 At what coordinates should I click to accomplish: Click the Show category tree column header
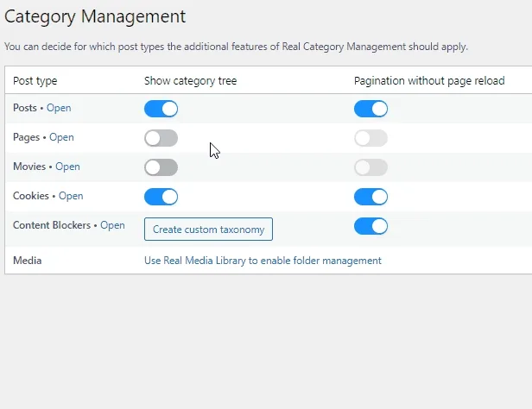pos(190,81)
